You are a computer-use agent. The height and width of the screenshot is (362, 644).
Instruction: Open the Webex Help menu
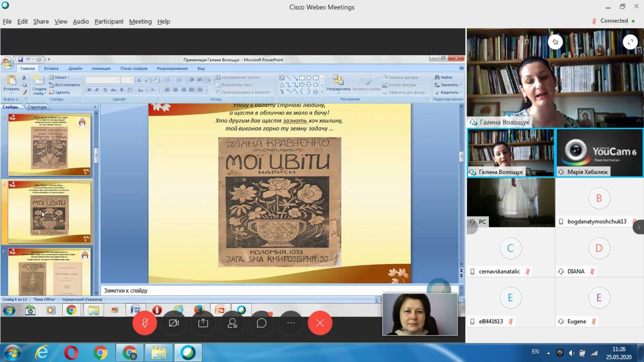click(163, 21)
